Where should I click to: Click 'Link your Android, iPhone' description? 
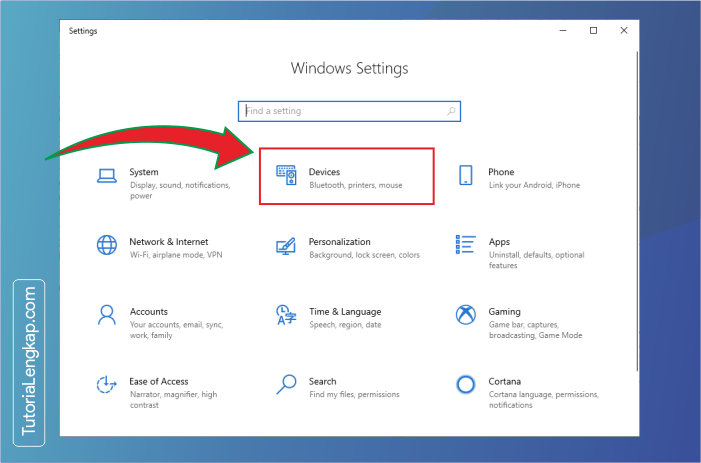534,185
